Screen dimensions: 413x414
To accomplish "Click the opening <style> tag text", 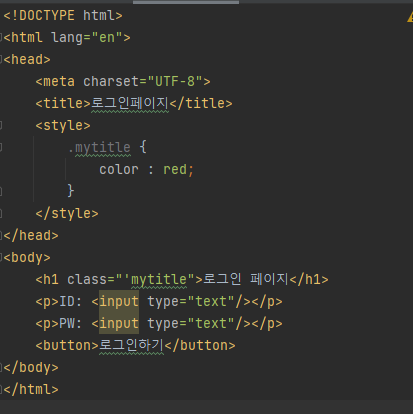I will 63,126.
